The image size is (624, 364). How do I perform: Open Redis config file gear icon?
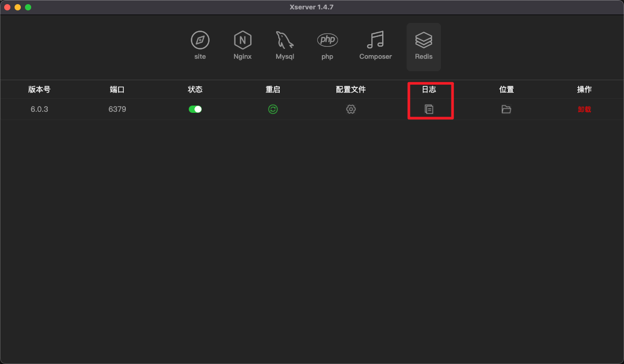[x=351, y=109]
